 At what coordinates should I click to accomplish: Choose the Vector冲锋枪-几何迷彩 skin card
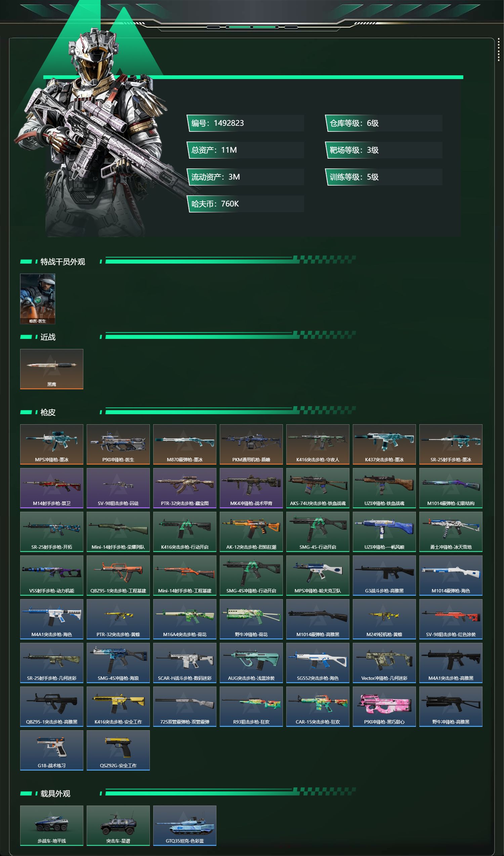384,663
